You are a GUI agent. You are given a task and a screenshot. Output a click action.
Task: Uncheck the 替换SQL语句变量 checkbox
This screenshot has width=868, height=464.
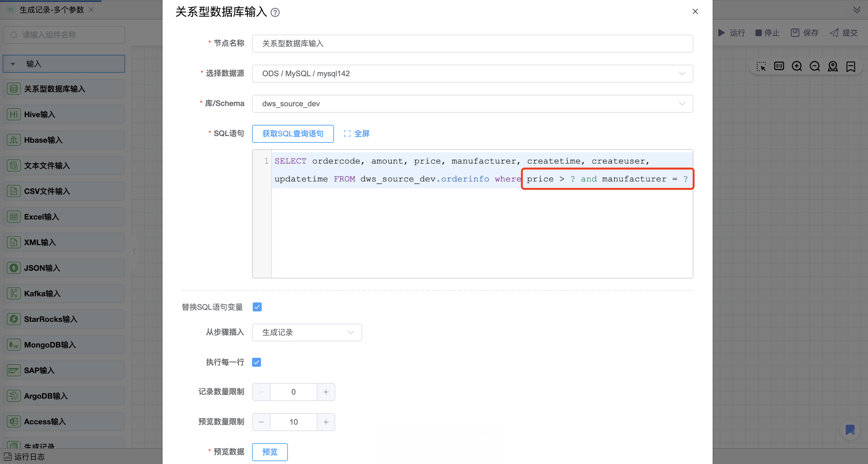point(257,307)
